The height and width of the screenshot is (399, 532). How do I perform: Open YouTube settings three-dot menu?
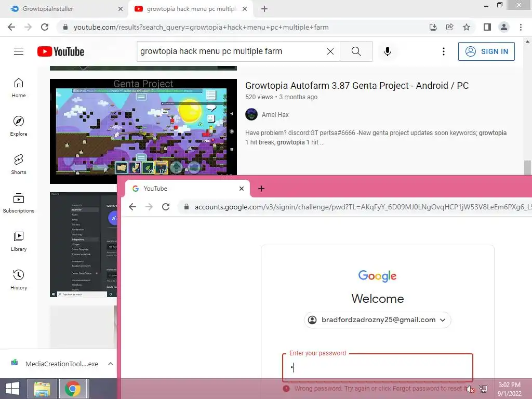[444, 51]
